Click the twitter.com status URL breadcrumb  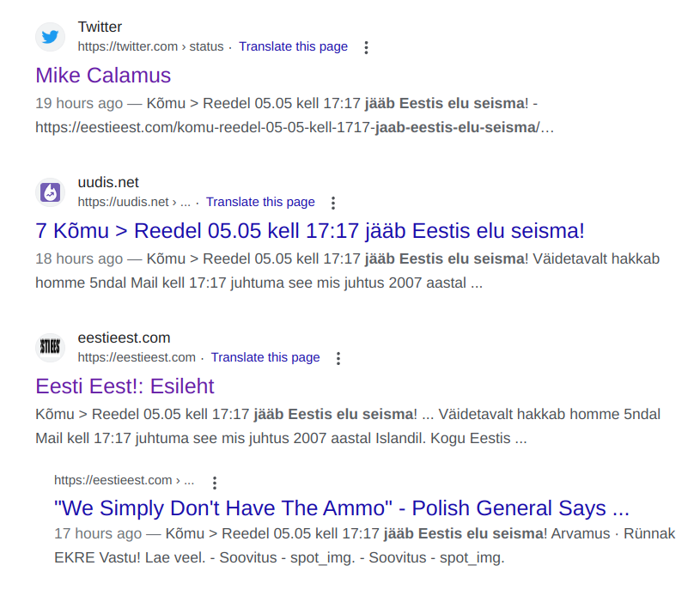[x=150, y=46]
